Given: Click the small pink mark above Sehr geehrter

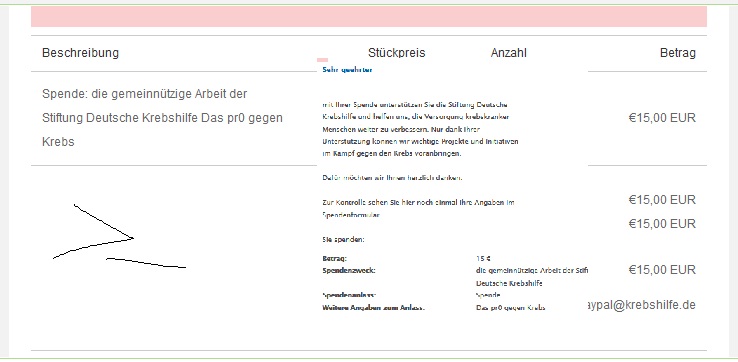Looking at the screenshot, I should pos(322,60).
